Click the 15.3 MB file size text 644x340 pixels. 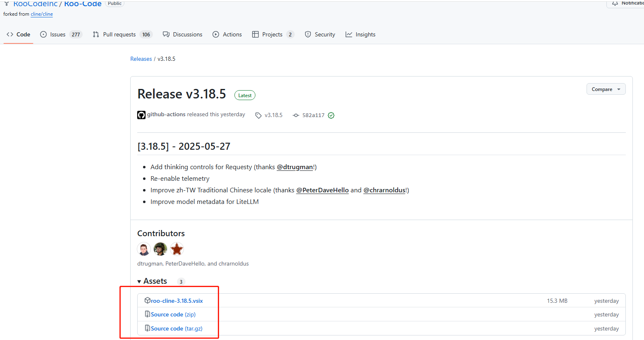click(x=557, y=301)
